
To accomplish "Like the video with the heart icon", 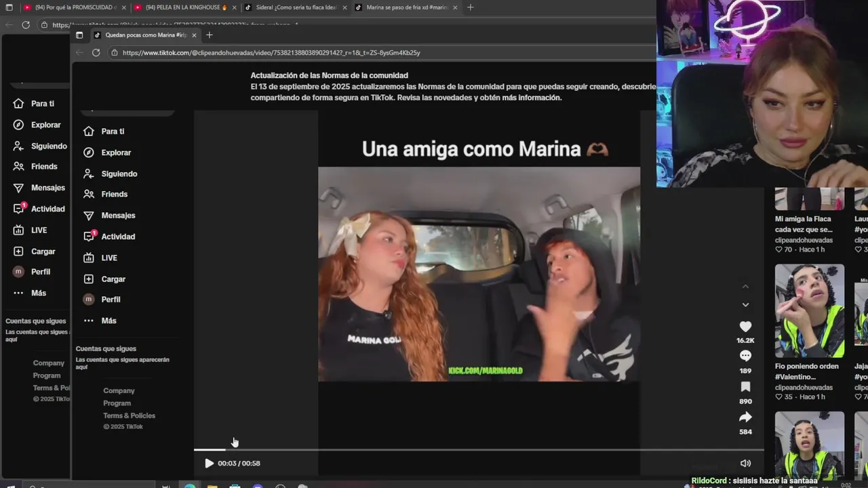I will click(x=745, y=327).
